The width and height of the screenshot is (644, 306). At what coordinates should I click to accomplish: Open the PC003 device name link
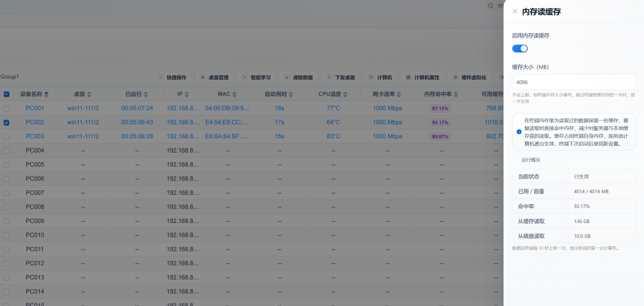click(x=35, y=136)
